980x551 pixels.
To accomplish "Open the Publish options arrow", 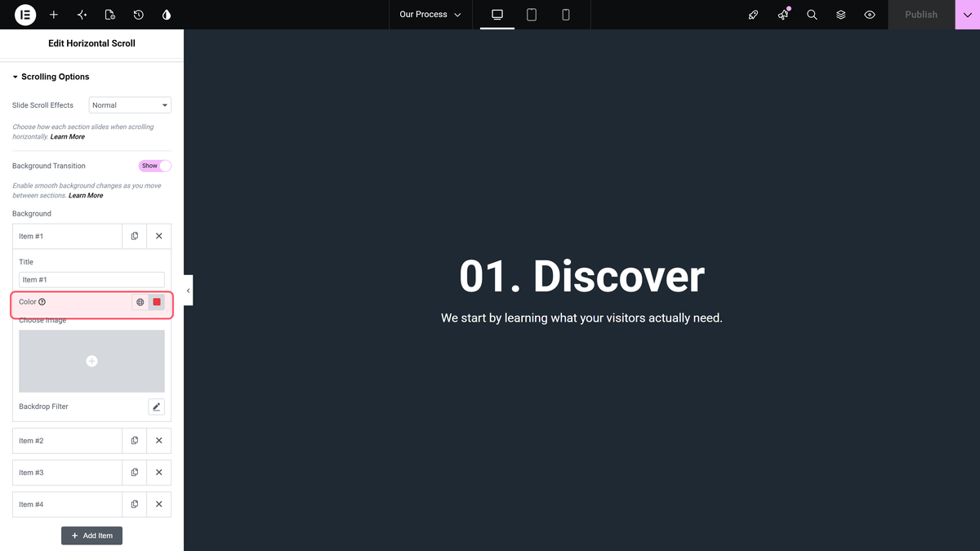I will (x=968, y=15).
